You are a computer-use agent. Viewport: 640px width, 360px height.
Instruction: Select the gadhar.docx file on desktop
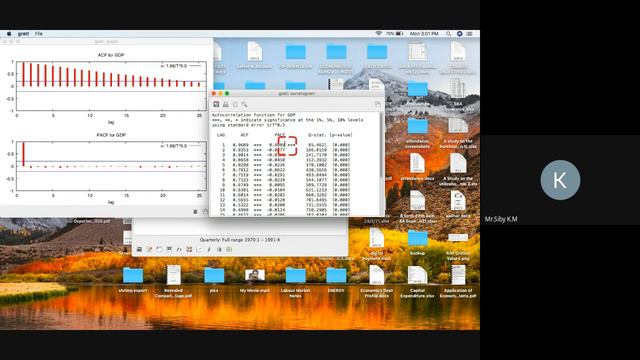click(458, 201)
